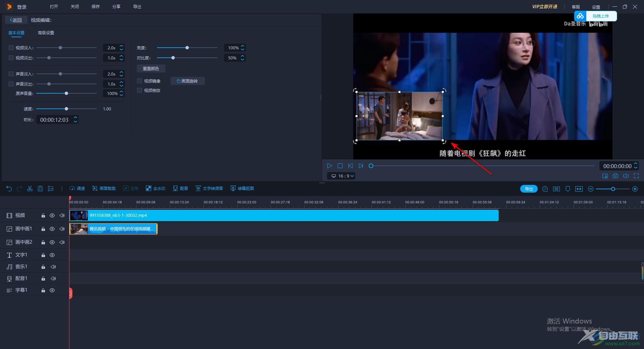The width and height of the screenshot is (644, 349).
Task: Enter fullscreen preview mode
Action: (636, 176)
